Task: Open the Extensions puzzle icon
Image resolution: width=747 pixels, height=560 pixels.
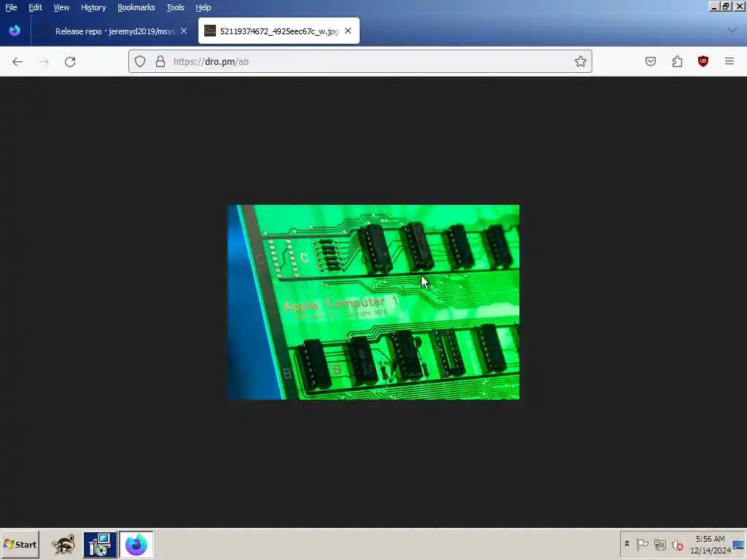Action: click(x=677, y=61)
